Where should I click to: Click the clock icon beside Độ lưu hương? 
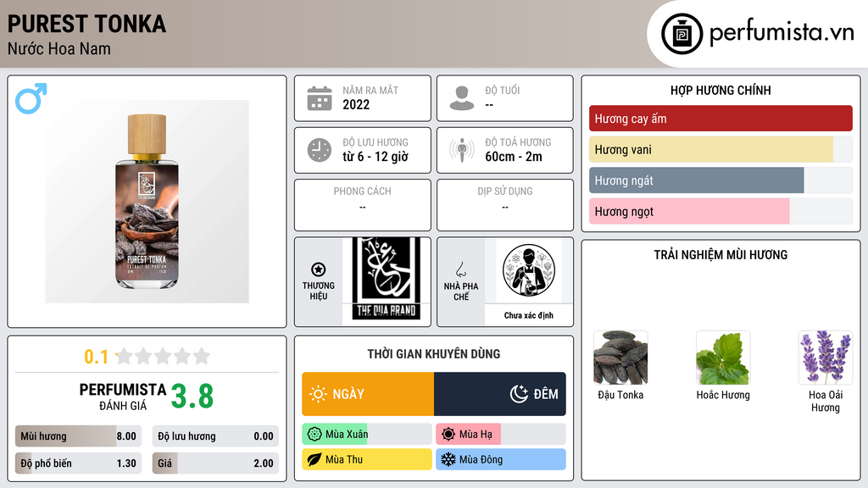(x=320, y=150)
